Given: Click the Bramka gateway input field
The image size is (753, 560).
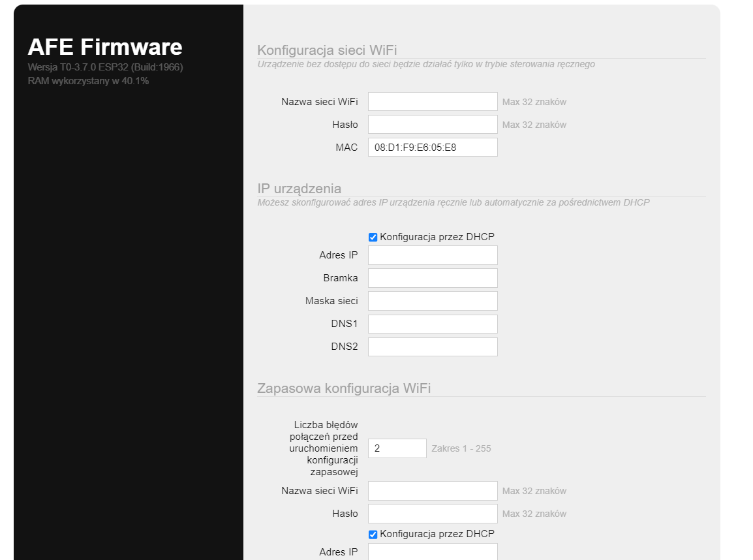Looking at the screenshot, I should [433, 278].
